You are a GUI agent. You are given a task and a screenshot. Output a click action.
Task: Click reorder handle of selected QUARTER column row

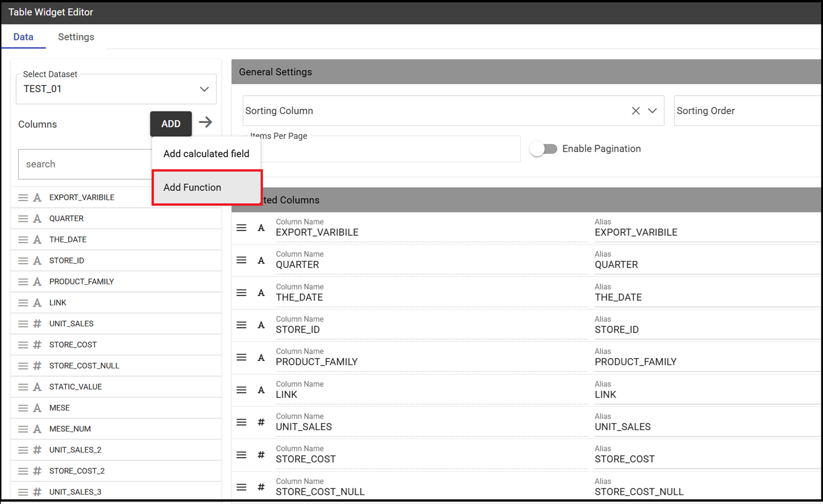click(x=241, y=260)
